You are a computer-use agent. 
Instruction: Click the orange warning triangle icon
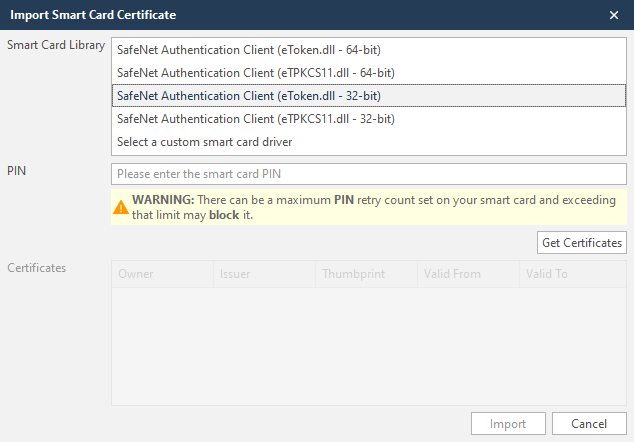(x=121, y=208)
